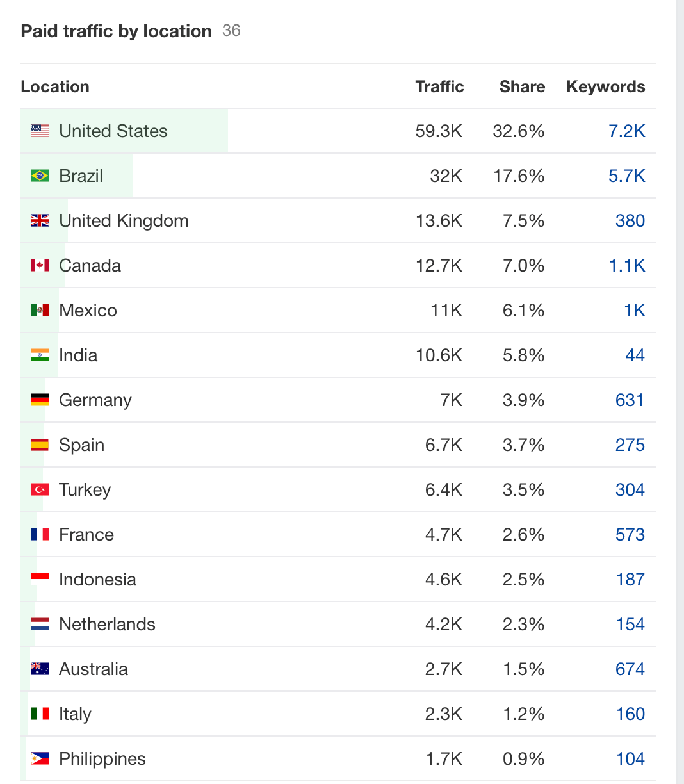The height and width of the screenshot is (784, 684).
Task: Click the 36 count beside Paid traffic title
Action: click(x=232, y=30)
